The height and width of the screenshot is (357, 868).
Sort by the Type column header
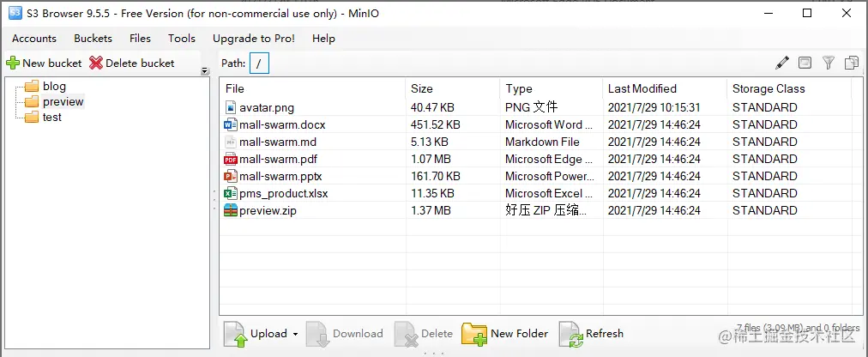click(552, 88)
